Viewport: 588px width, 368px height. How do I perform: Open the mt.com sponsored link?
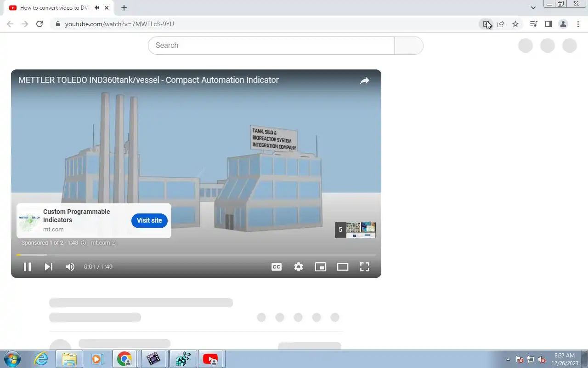(x=103, y=243)
